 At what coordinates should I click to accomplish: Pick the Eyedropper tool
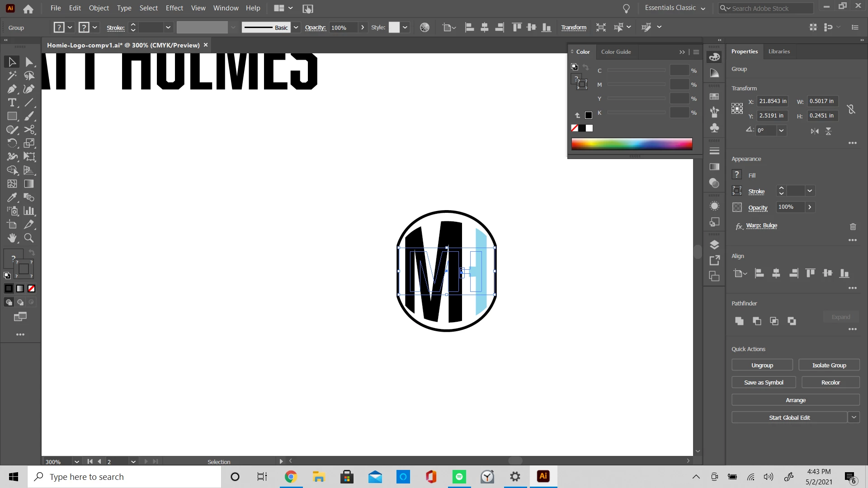12,197
